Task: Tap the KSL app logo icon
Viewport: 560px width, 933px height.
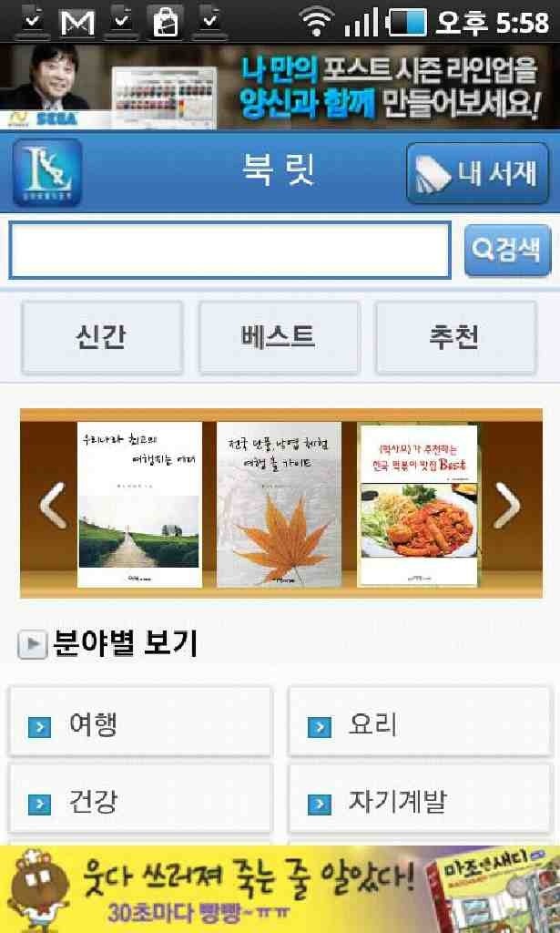Action: point(47,172)
